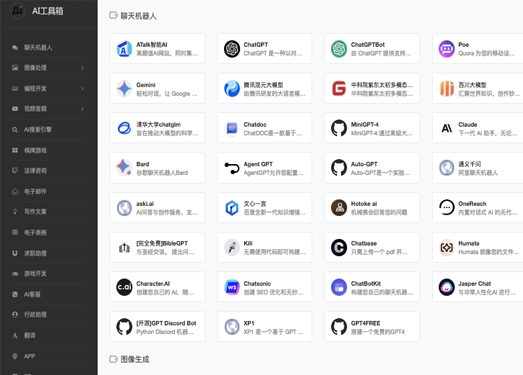
Task: Click the AI工具箱 title text
Action: tap(48, 11)
